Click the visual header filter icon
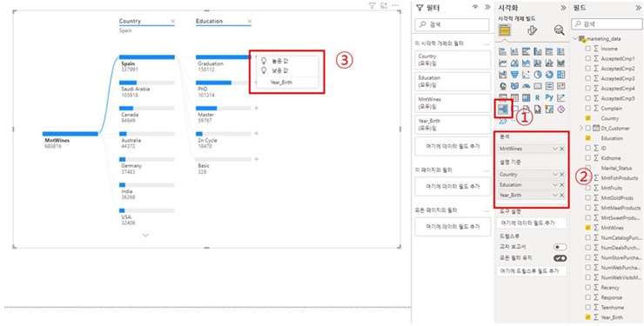The height and width of the screenshot is (326, 644). [x=372, y=5]
